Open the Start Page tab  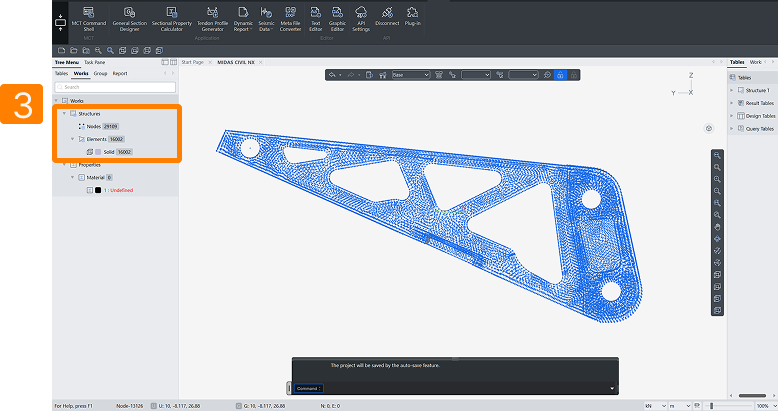coord(193,63)
